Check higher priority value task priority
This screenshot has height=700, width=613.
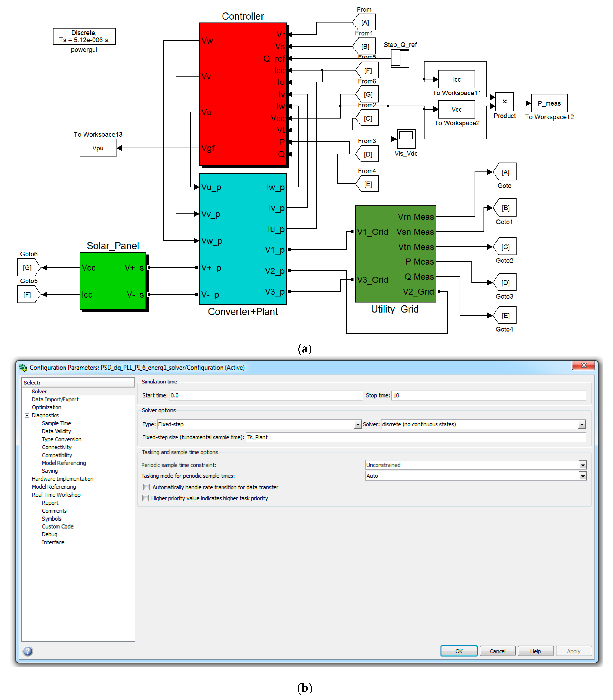pyautogui.click(x=146, y=498)
